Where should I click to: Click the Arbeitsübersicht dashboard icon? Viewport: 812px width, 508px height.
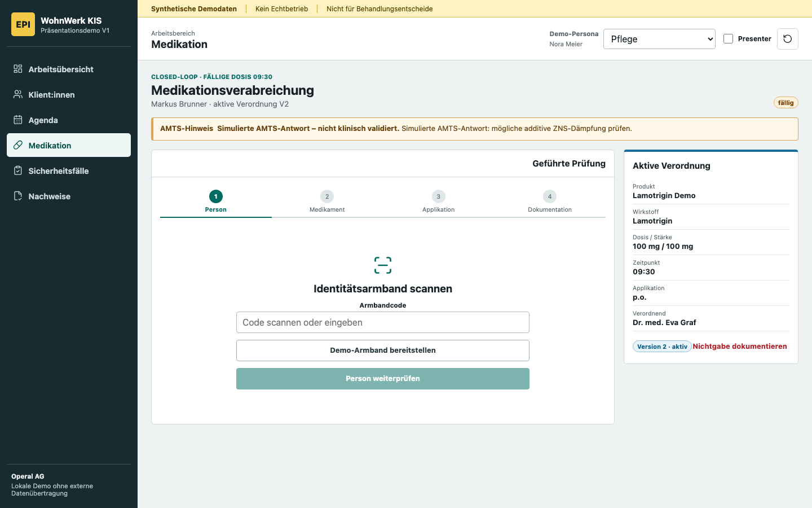(x=18, y=69)
